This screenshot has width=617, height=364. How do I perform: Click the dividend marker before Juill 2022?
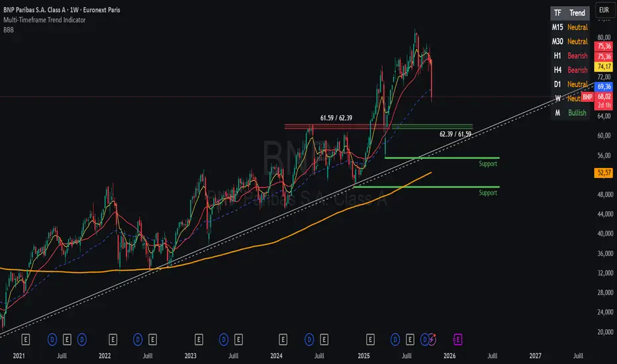(x=138, y=340)
